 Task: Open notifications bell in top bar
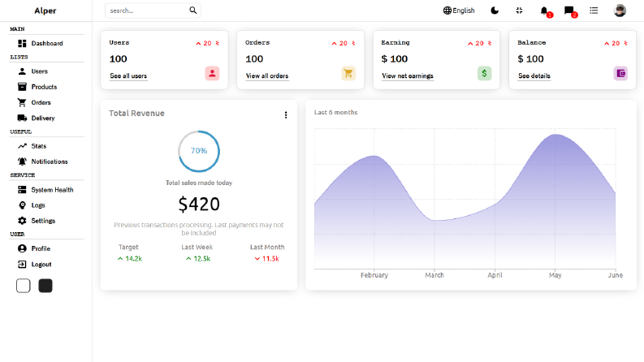tap(544, 11)
